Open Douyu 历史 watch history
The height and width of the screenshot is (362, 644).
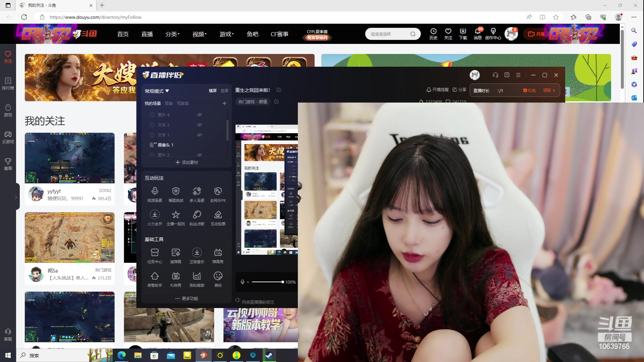click(x=433, y=34)
